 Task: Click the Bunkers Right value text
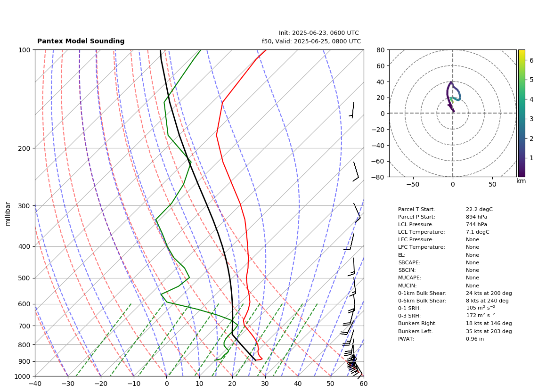(489, 323)
